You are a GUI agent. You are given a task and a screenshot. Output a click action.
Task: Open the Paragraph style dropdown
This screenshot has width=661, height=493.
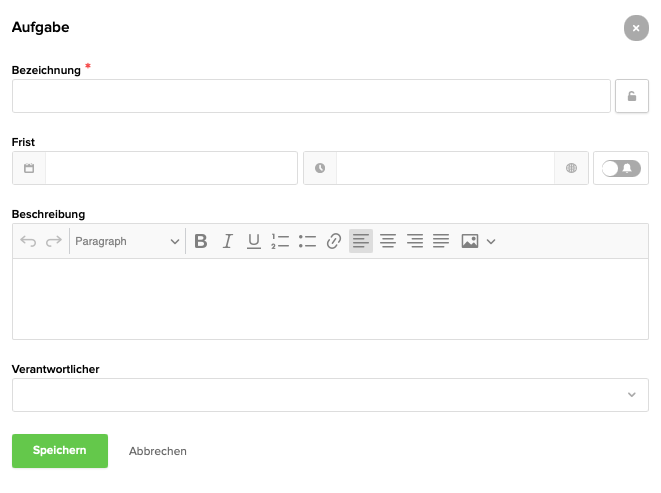click(127, 241)
